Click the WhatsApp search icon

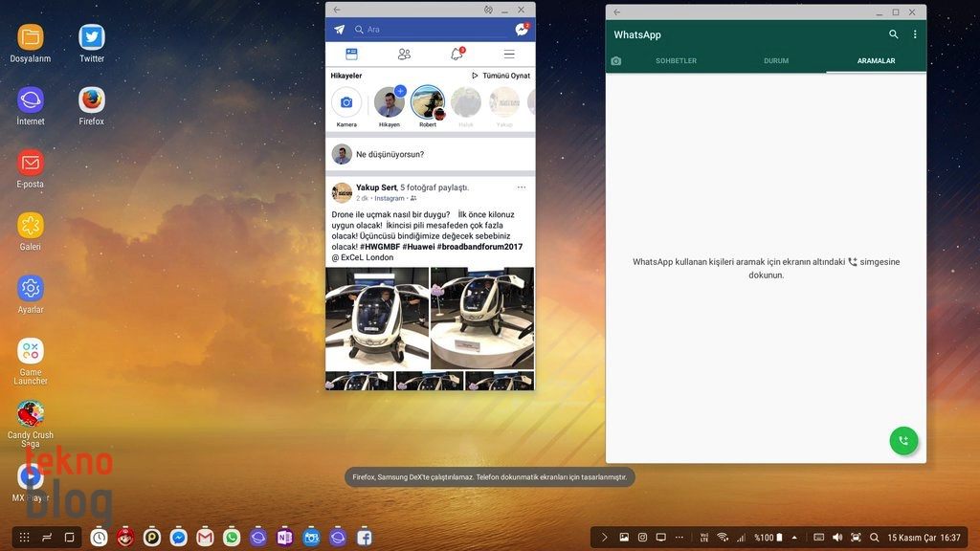pyautogui.click(x=894, y=34)
